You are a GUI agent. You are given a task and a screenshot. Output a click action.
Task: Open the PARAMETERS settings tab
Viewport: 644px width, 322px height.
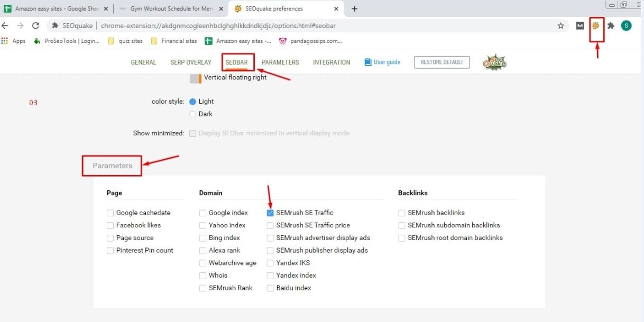click(280, 62)
